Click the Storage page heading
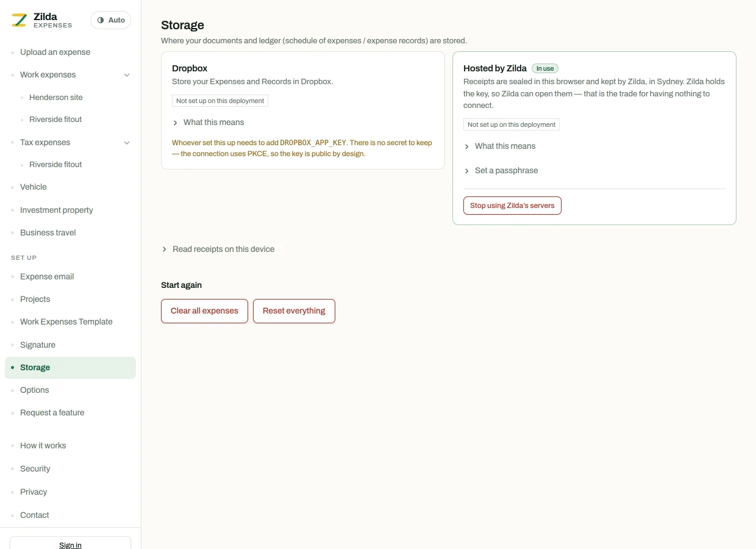 coord(182,25)
